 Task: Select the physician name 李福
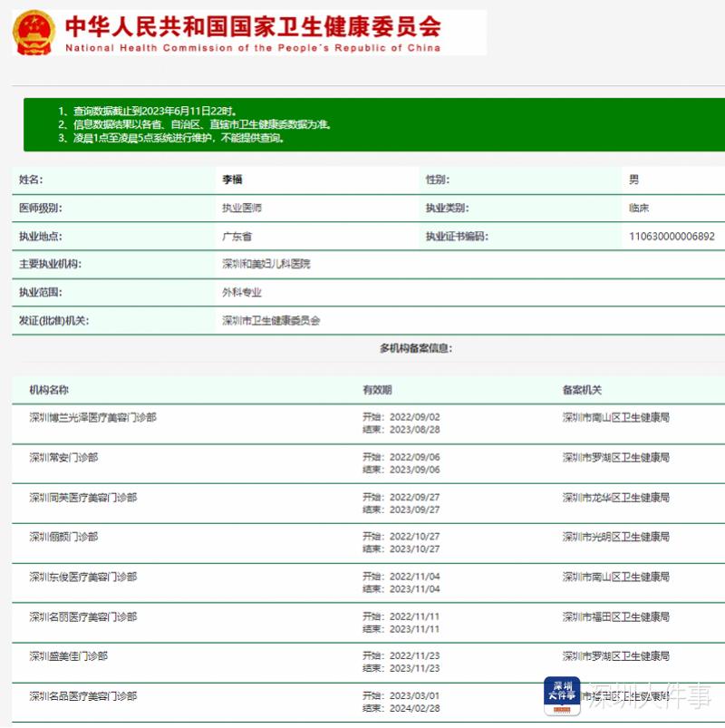coord(225,179)
